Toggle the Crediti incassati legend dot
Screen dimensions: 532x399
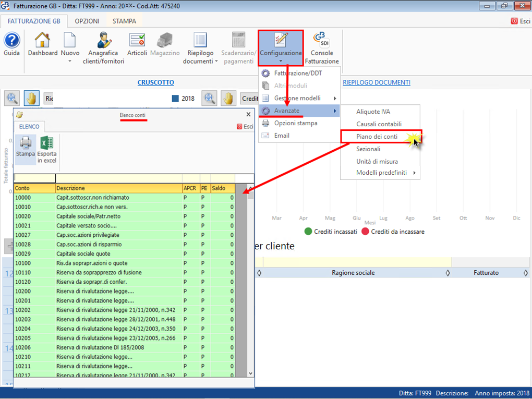pyautogui.click(x=308, y=232)
